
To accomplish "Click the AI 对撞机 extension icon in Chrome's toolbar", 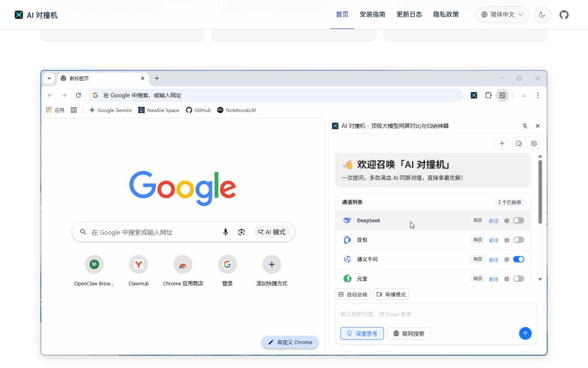I will [x=474, y=95].
